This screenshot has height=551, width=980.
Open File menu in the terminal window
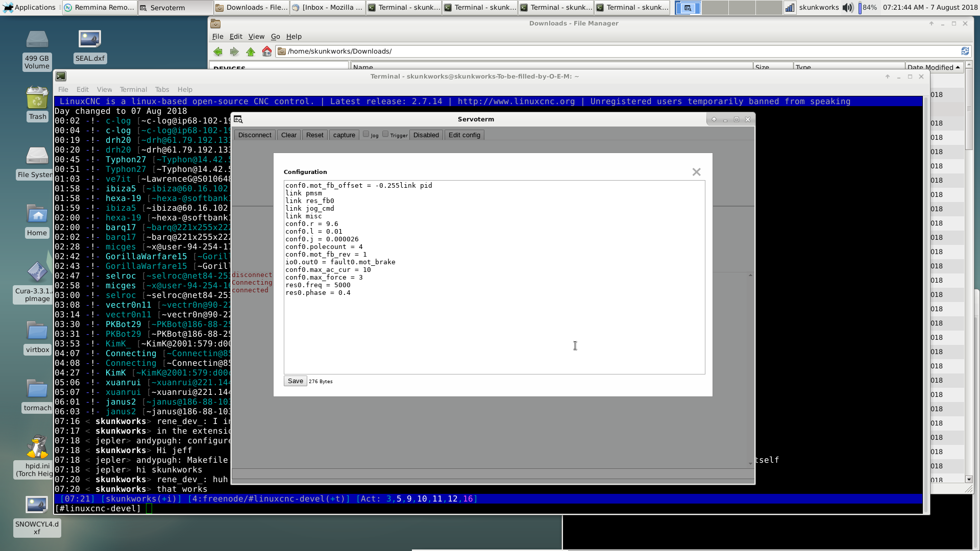[x=63, y=89]
